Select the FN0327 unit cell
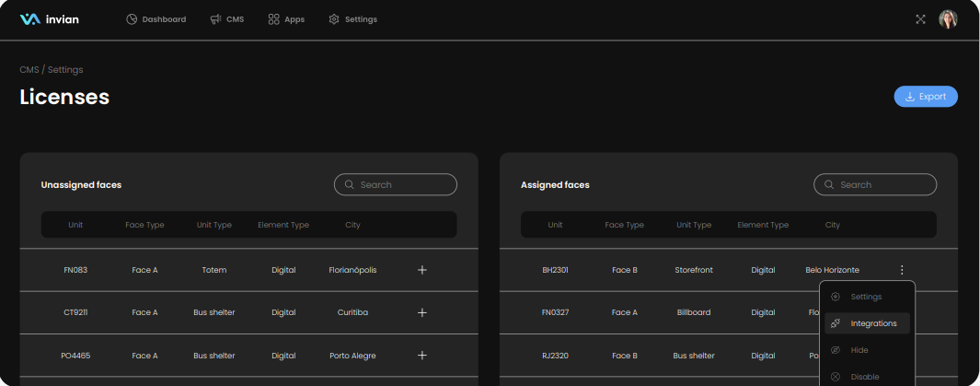980x386 pixels. coord(555,312)
